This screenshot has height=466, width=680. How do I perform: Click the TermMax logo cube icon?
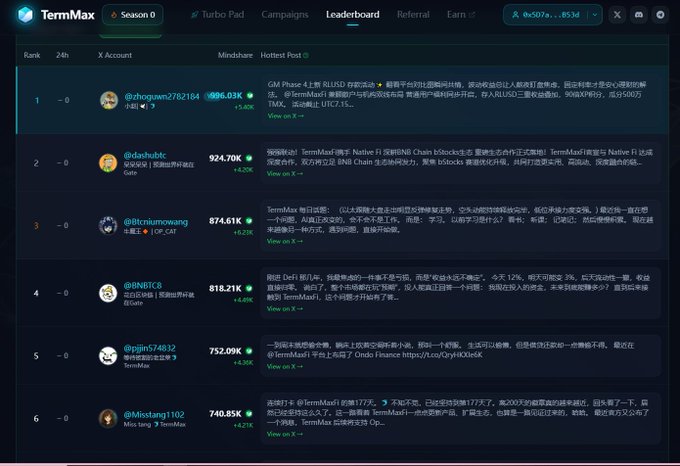[x=25, y=15]
